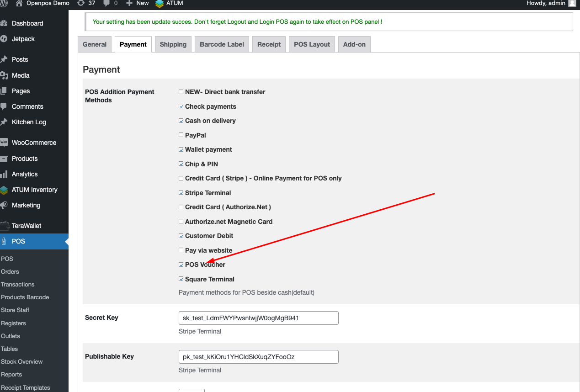Uncheck the POS Voucher checkbox
The height and width of the screenshot is (392, 580).
[181, 265]
